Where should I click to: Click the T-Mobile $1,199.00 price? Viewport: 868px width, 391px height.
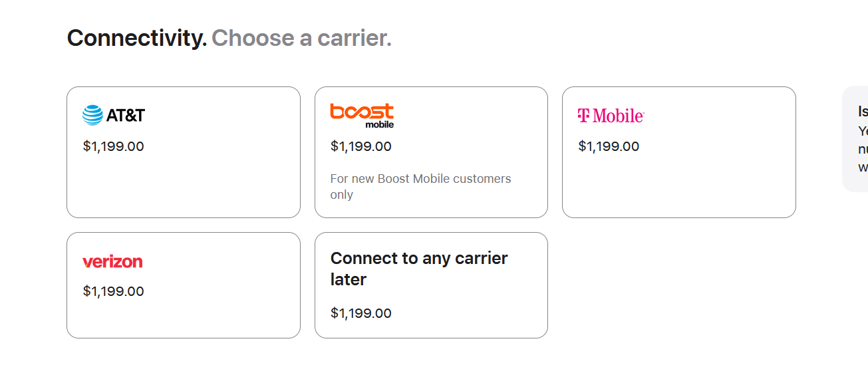click(609, 146)
